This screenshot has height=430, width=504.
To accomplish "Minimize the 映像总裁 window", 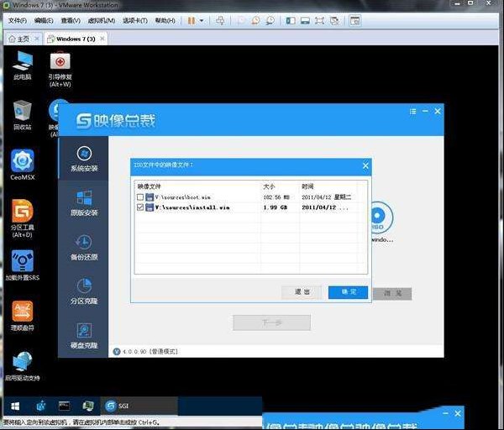I will tap(425, 111).
